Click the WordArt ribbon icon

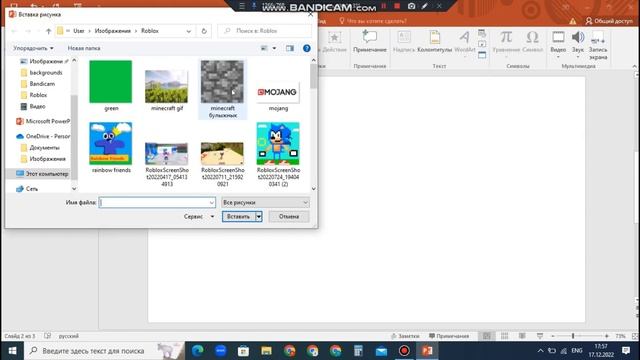[464, 42]
